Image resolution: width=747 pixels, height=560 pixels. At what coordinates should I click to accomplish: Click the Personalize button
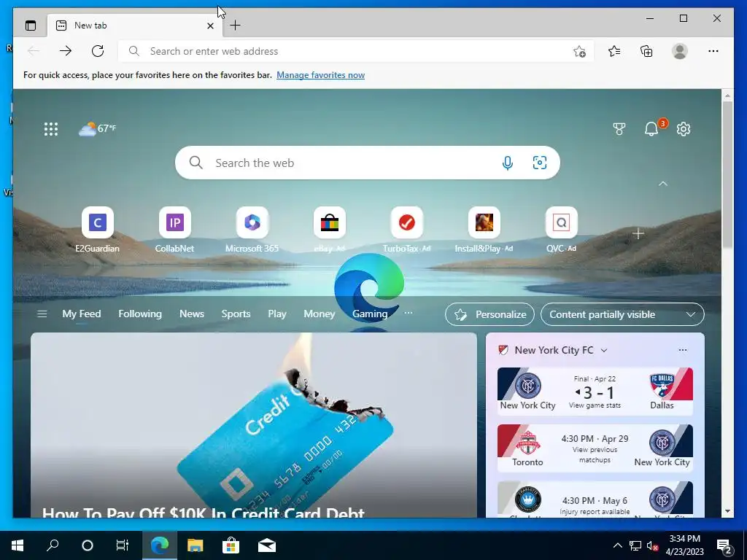coord(489,314)
